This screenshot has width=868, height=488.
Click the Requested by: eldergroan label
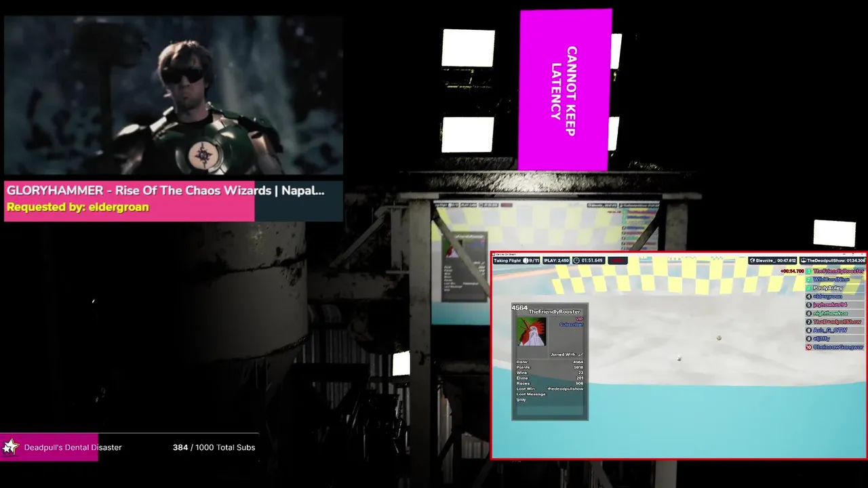pos(78,207)
